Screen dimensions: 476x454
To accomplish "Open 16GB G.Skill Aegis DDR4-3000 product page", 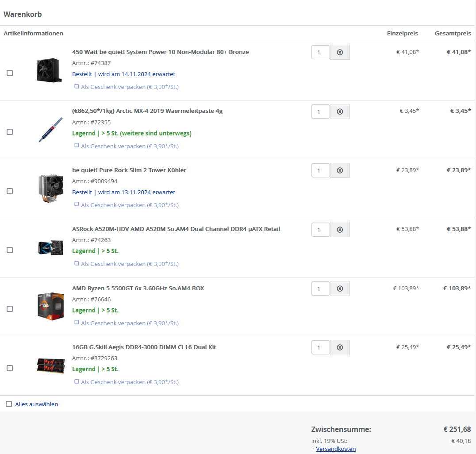I will [144, 347].
